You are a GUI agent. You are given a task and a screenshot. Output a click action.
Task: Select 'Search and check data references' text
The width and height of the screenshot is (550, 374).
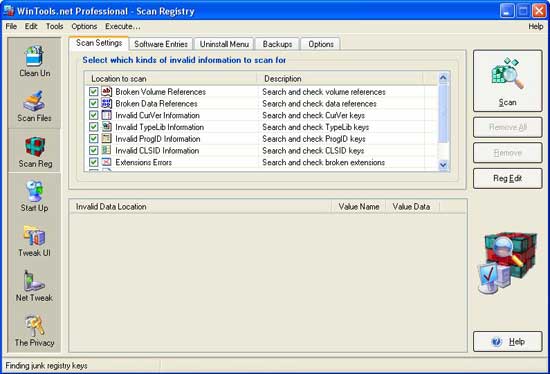coord(319,103)
